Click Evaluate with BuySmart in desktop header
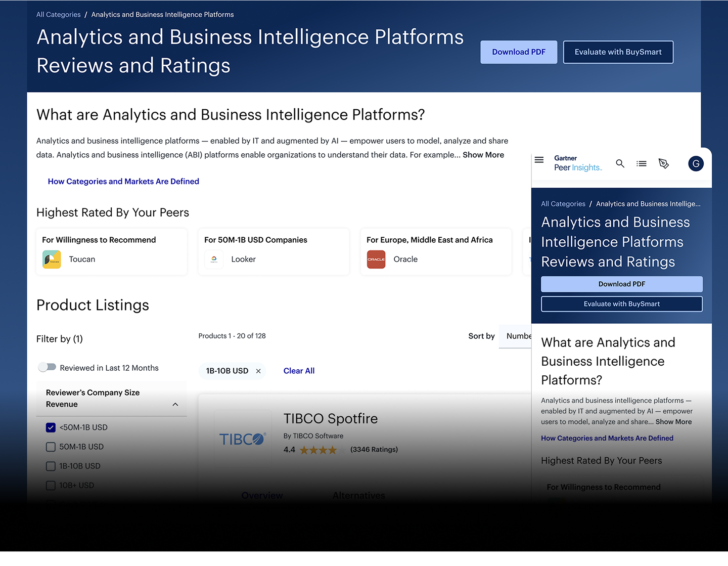Image resolution: width=728 pixels, height=566 pixels. pos(618,52)
